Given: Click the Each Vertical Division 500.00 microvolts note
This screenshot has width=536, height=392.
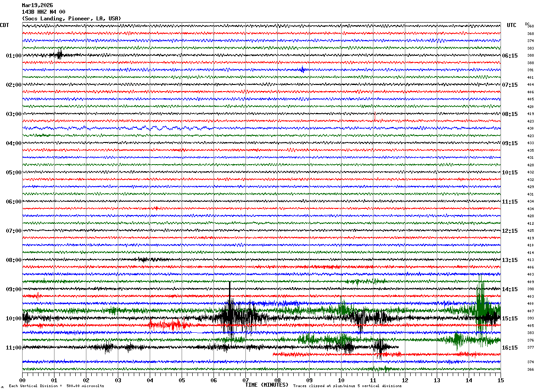Looking at the screenshot, I should tap(56, 386).
